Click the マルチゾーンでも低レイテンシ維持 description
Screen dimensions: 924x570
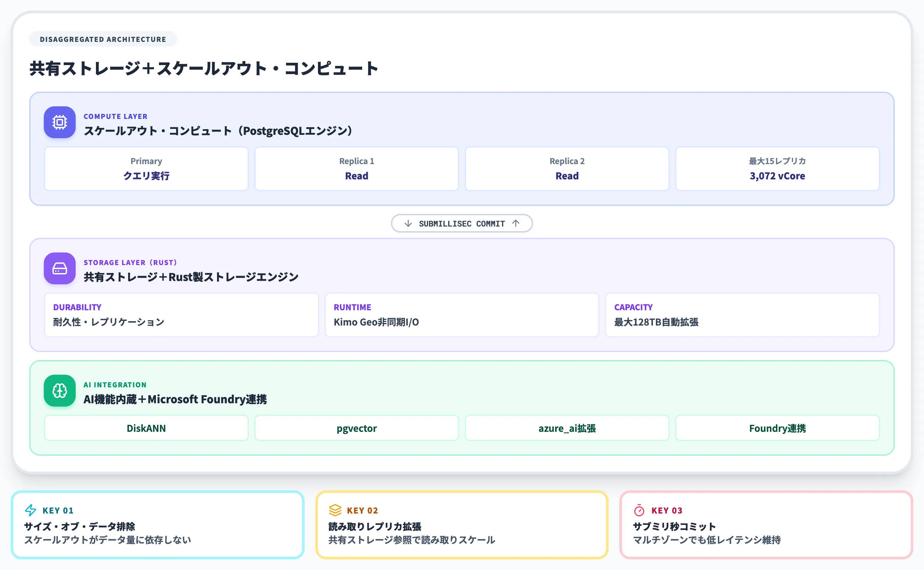[x=707, y=540]
